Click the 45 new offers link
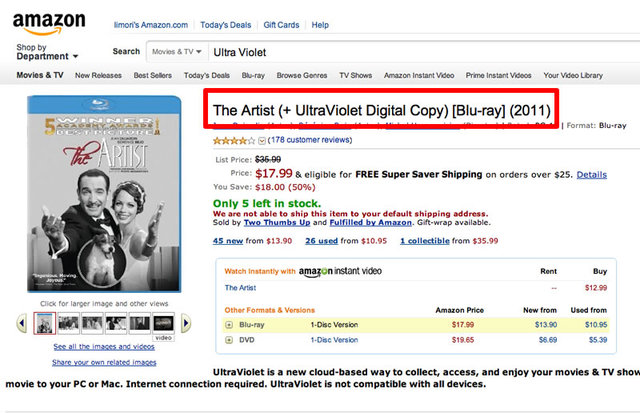Image resolution: width=640 pixels, height=413 pixels. 228,240
